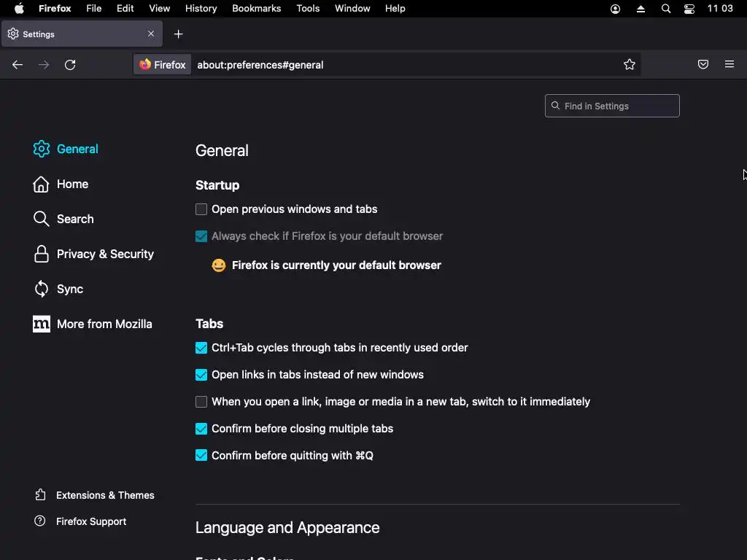Open the Bookmarks menu in menu bar
Image resolution: width=747 pixels, height=560 pixels.
[x=256, y=9]
